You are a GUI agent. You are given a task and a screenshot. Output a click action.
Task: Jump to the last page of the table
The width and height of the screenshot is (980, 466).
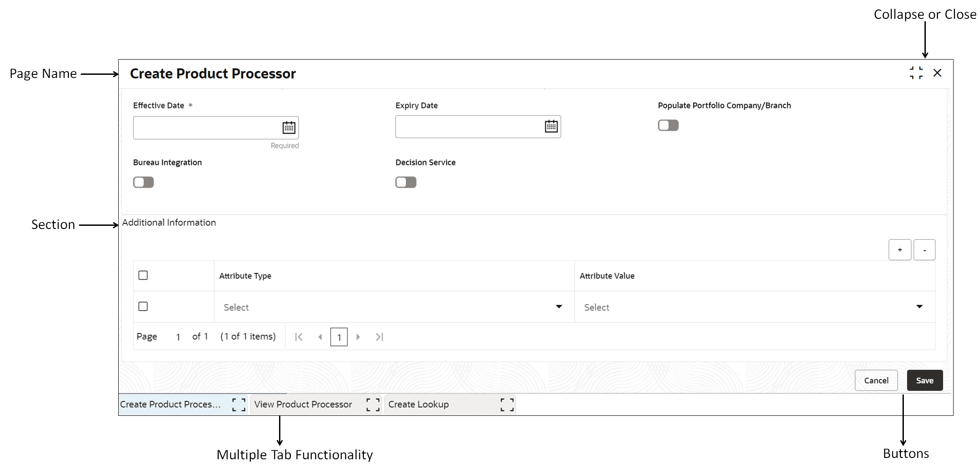pos(379,337)
